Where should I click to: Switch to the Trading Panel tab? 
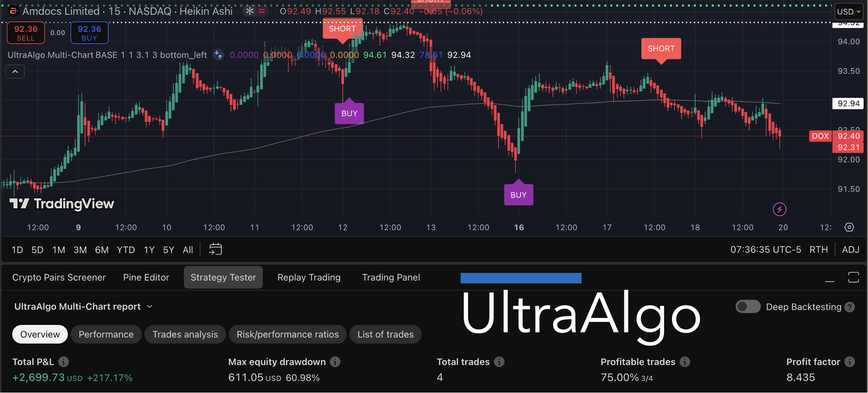tap(391, 277)
